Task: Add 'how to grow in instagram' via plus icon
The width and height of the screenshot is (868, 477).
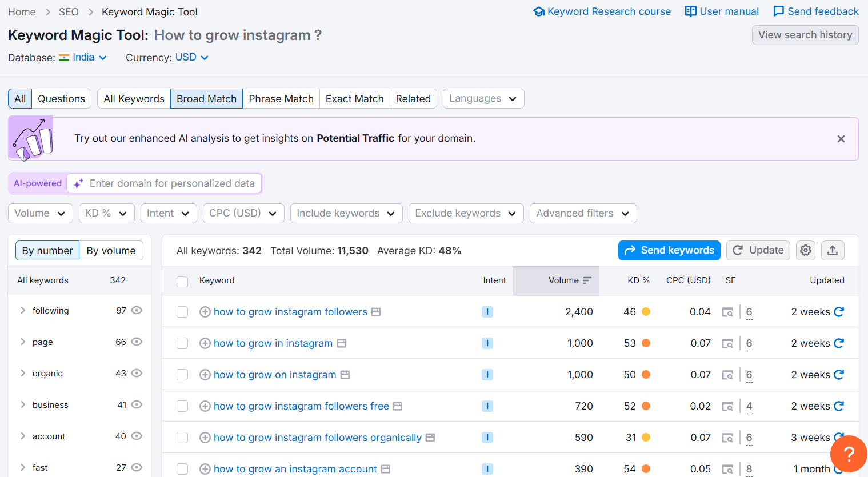Action: click(x=205, y=343)
